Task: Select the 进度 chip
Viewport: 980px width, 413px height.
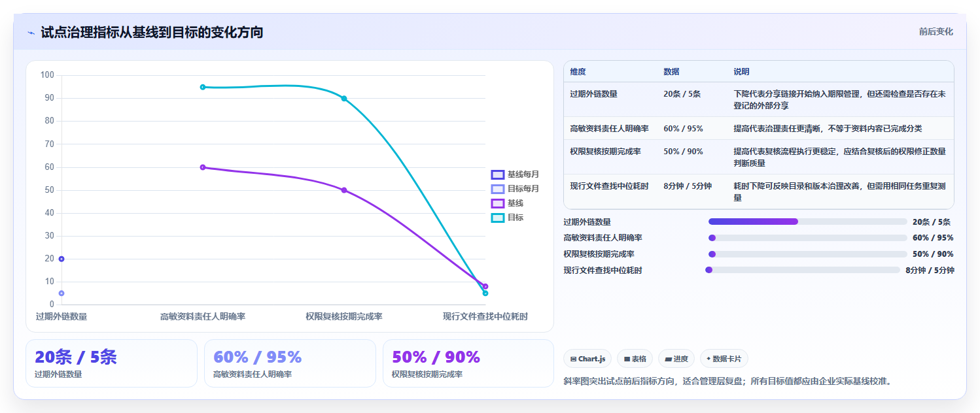Action: click(676, 359)
